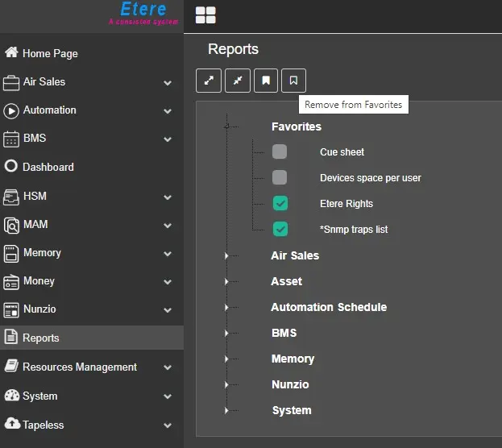502x448 pixels.
Task: Click the collapse all toolbar icon
Action: 237,81
